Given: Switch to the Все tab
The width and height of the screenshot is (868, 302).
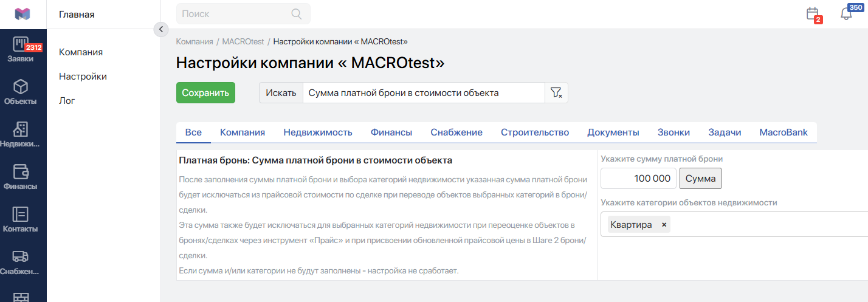Looking at the screenshot, I should coord(193,132).
